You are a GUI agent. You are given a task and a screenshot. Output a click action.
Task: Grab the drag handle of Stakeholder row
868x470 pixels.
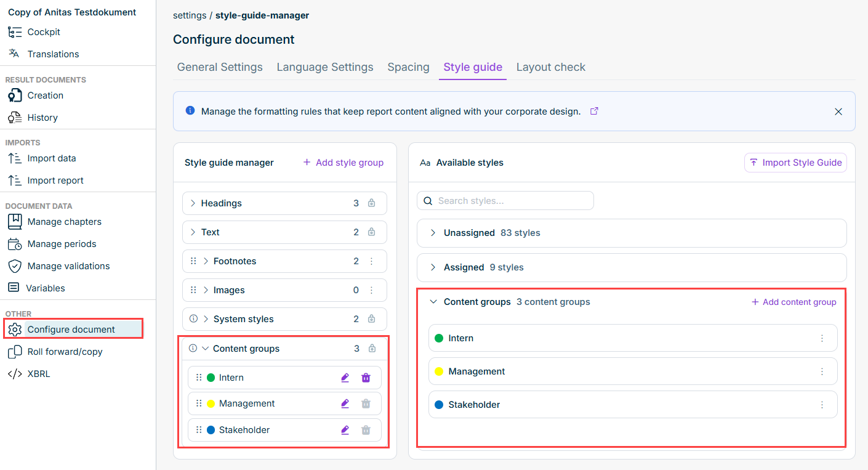pos(199,430)
